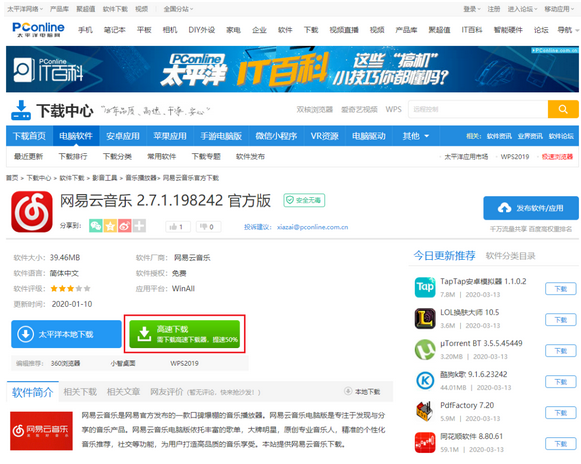Viewport: 581px width, 464px height.
Task: Open the 全国分站 dropdown
Action: pyautogui.click(x=178, y=9)
